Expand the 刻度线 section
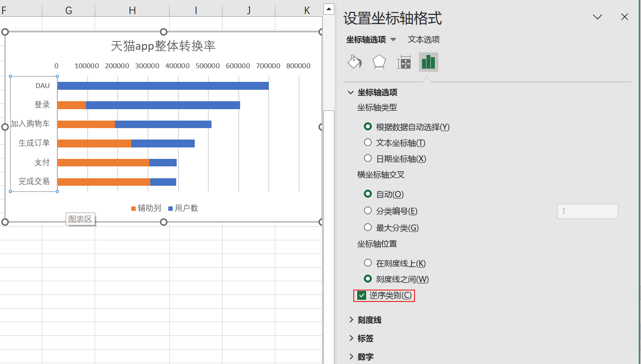This screenshot has width=641, height=364. [x=351, y=320]
